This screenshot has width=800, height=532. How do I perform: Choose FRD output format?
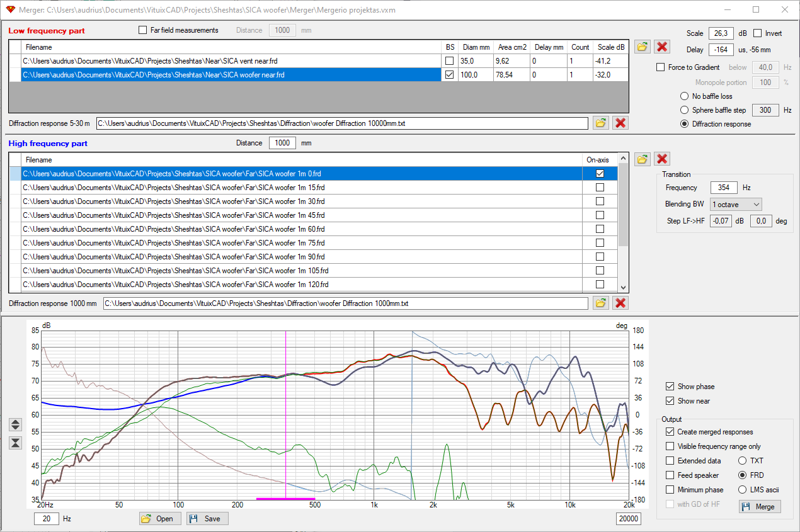[742, 475]
